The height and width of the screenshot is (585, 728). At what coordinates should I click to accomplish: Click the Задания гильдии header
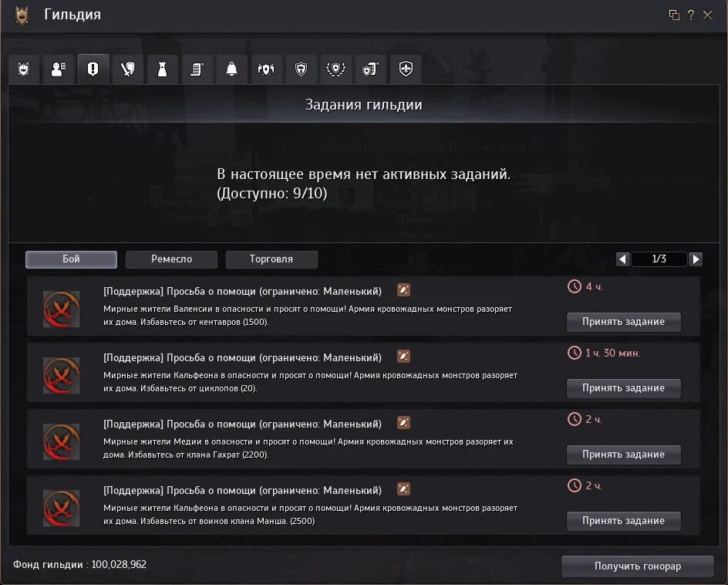click(363, 105)
